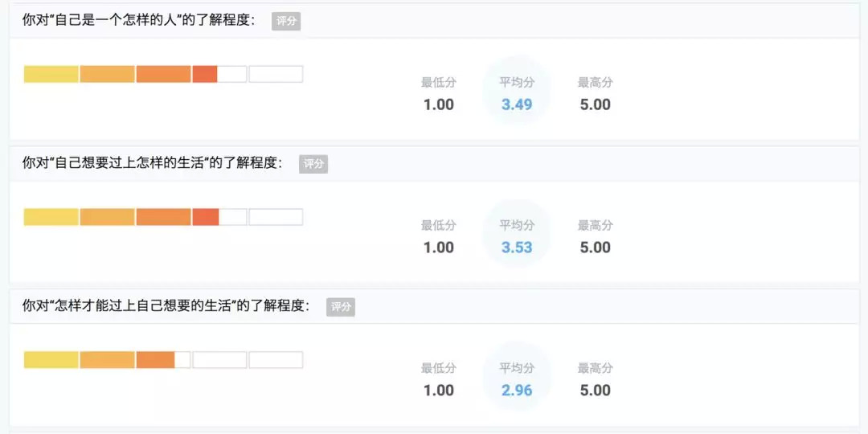Click the 最低分 value 1.00 for third question

tap(439, 391)
